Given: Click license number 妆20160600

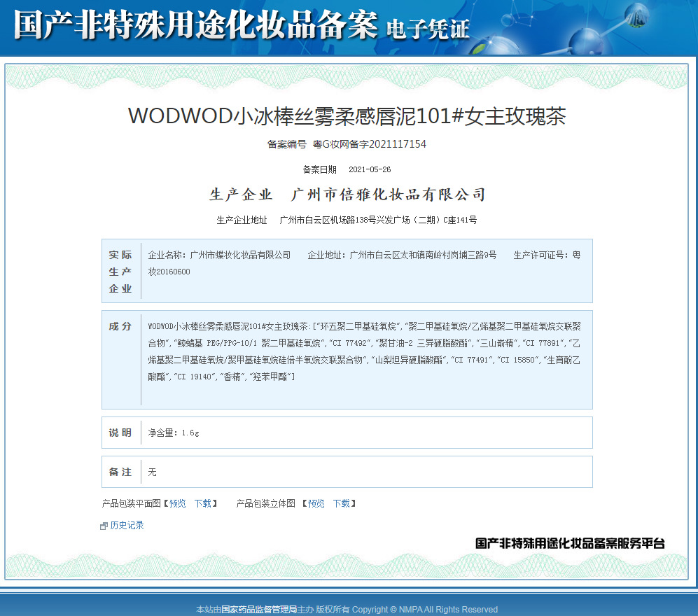Looking at the screenshot, I should (169, 272).
